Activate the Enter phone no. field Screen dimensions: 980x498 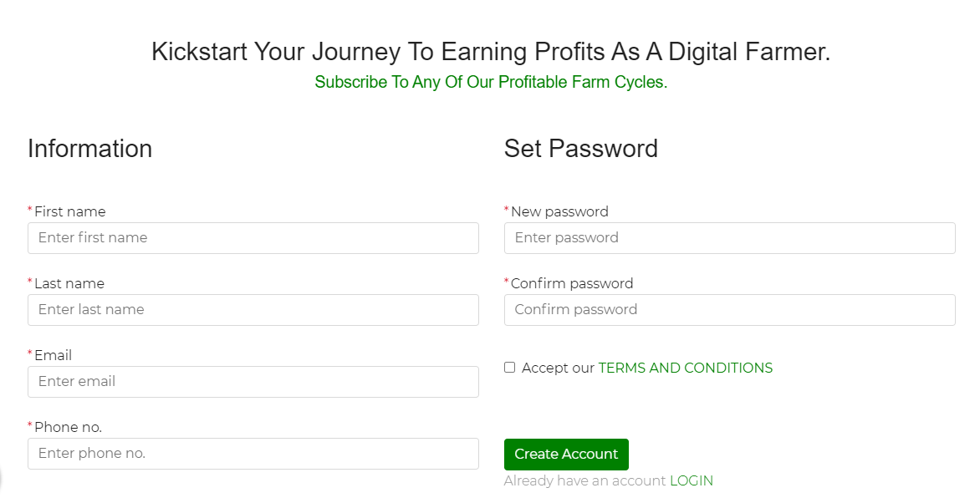[x=253, y=454]
